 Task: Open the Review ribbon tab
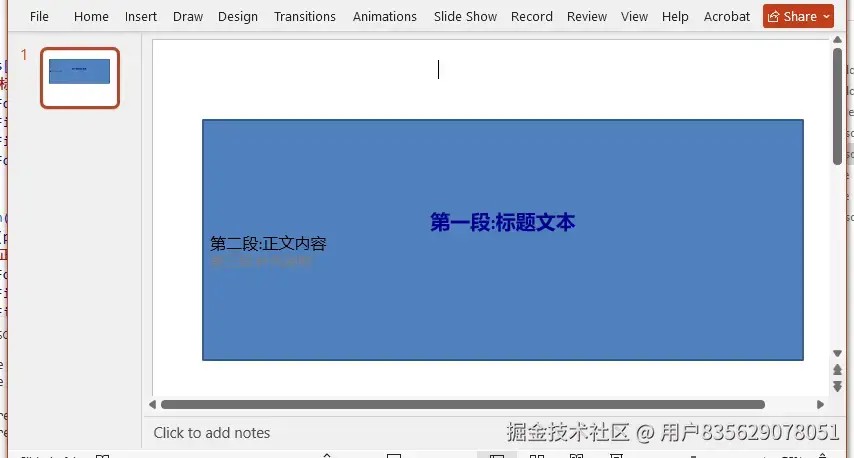pos(587,16)
